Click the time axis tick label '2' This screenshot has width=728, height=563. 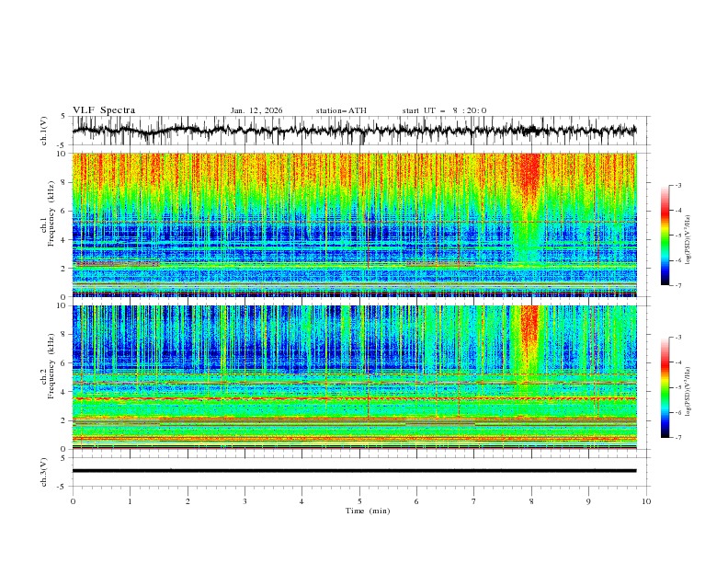point(188,501)
